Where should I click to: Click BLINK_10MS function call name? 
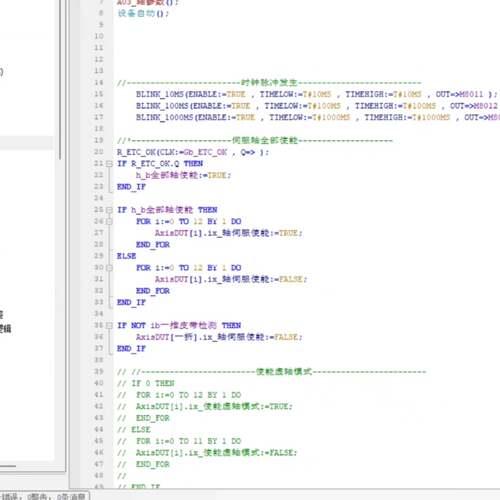coord(160,94)
